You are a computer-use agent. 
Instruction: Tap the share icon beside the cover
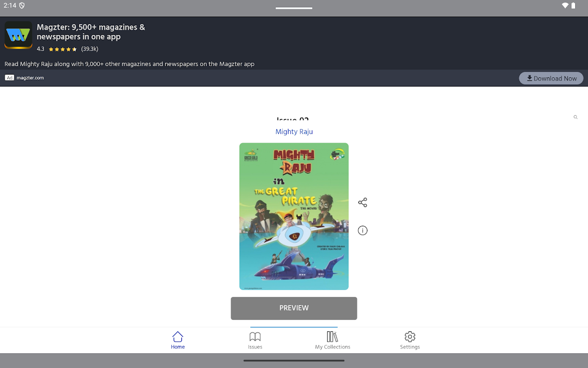362,202
